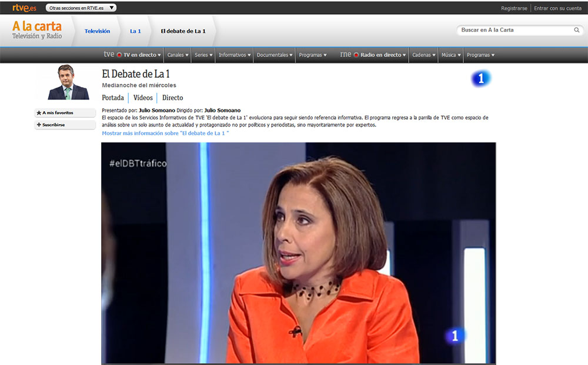Click the Televisión breadcrumb

97,31
